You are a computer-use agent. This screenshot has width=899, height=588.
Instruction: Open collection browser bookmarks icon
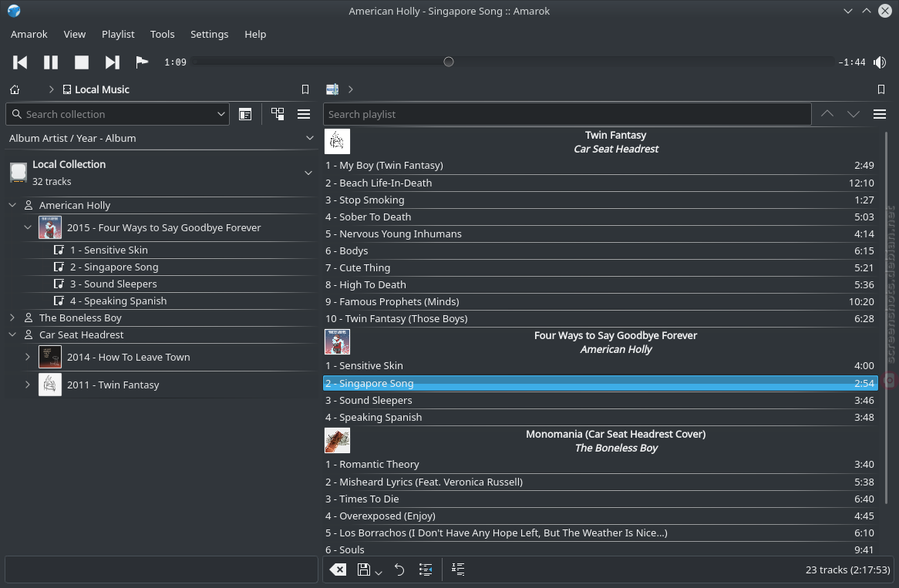pyautogui.click(x=305, y=89)
